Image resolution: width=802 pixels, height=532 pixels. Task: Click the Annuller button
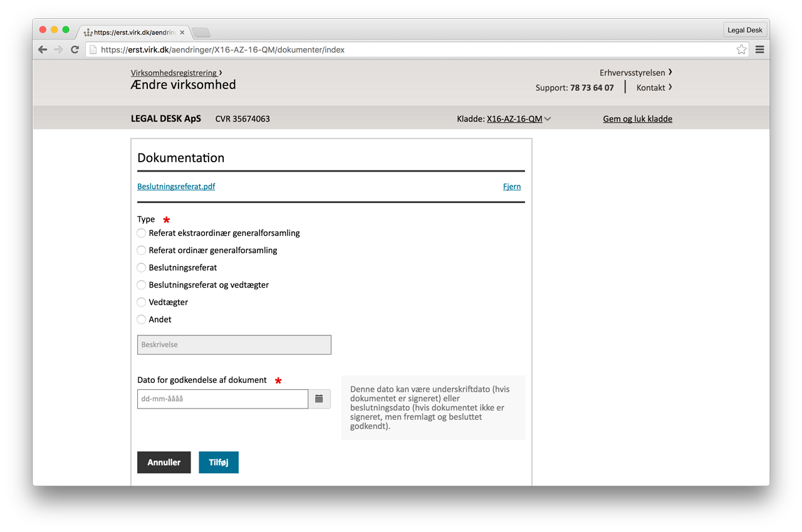(x=164, y=462)
